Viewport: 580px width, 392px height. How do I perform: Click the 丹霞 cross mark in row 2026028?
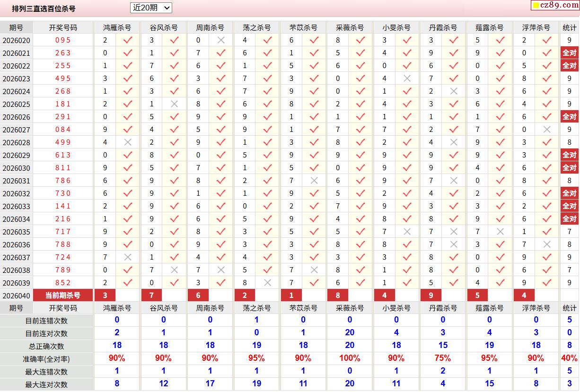pyautogui.click(x=454, y=142)
